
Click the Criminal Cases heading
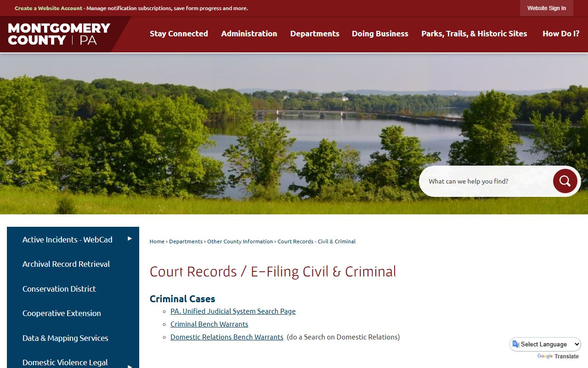(x=182, y=299)
